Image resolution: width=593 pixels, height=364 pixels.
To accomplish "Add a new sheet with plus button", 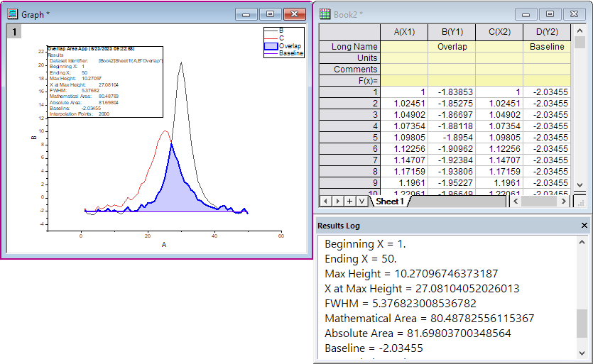I will [x=349, y=202].
